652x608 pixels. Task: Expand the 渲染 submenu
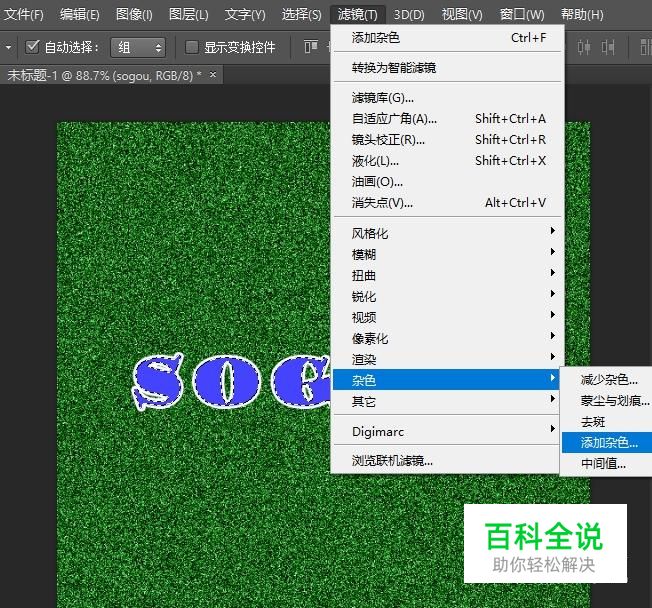[447, 359]
